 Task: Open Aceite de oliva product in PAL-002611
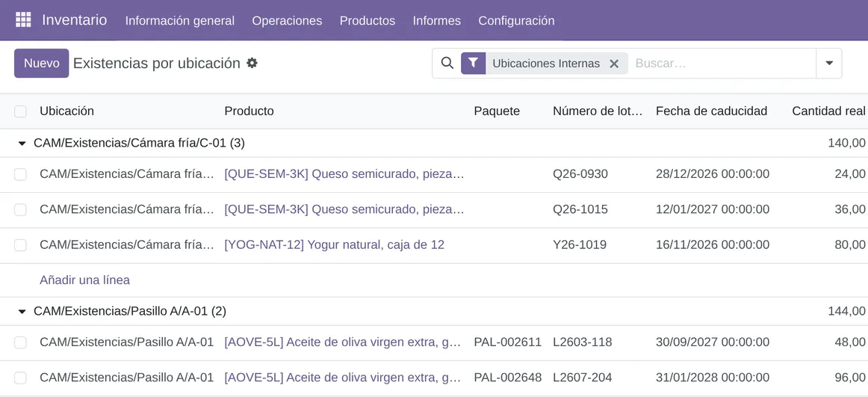point(343,342)
